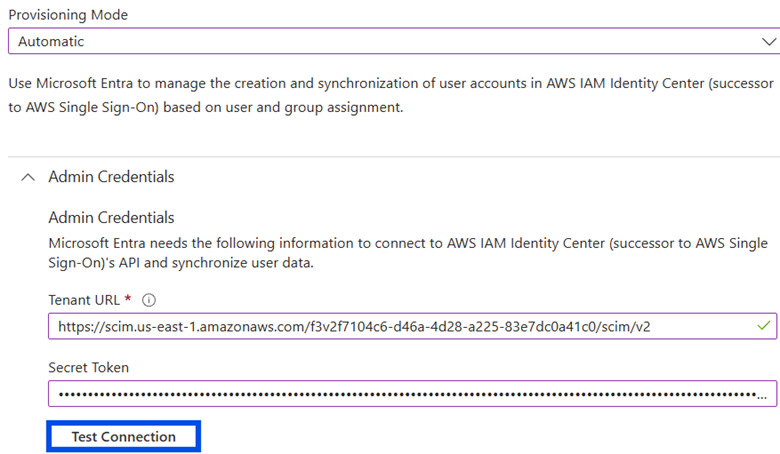
Task: Click the Tenant URL label
Action: [x=84, y=300]
